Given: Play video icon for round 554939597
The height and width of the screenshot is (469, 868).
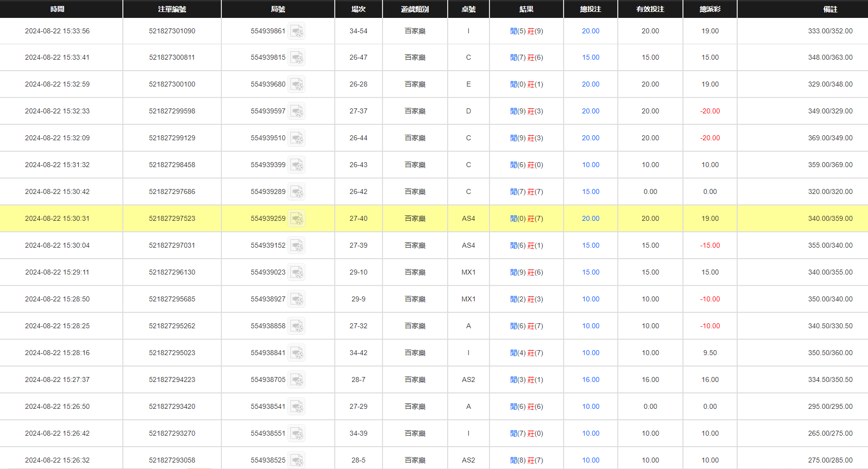Looking at the screenshot, I should [x=297, y=111].
